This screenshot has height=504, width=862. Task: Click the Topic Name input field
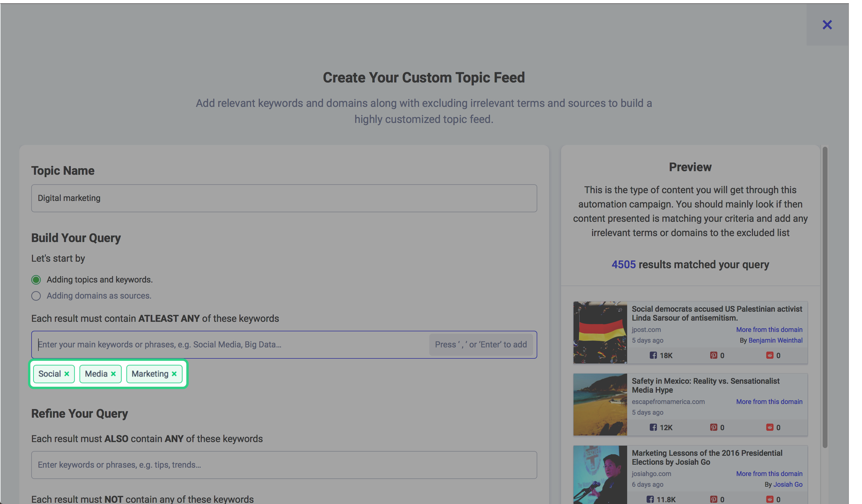tap(284, 198)
